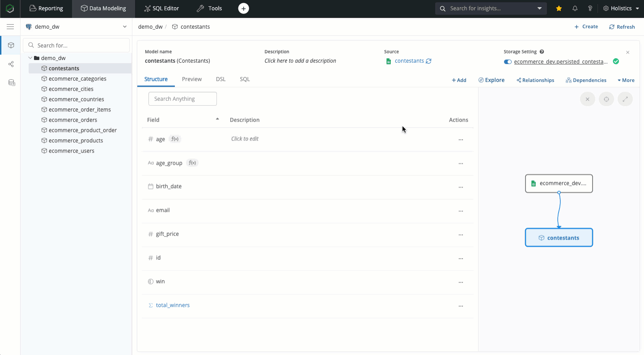644x355 pixels.
Task: Toggle the hamburger menu sidebar
Action: click(10, 27)
